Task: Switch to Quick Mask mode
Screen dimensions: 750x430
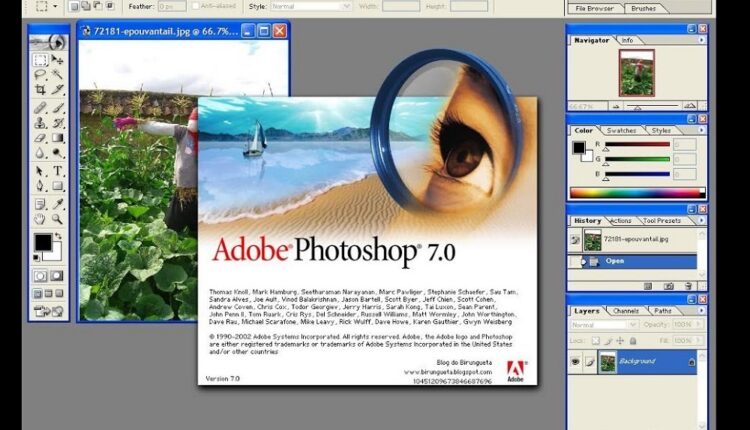Action: tap(57, 276)
